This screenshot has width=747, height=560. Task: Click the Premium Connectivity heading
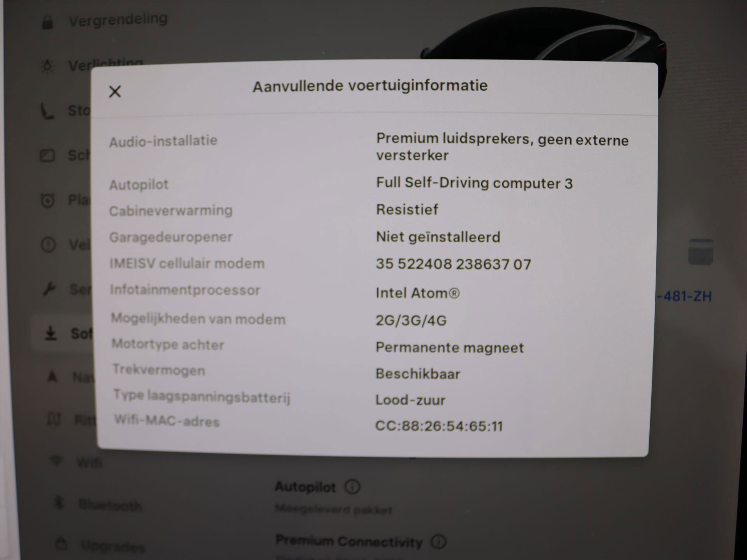click(349, 541)
